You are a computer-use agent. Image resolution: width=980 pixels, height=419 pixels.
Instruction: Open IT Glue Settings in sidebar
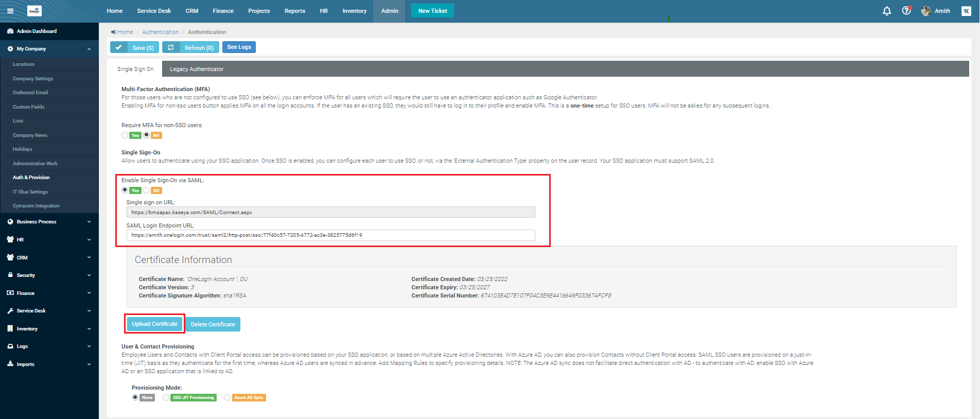point(30,192)
